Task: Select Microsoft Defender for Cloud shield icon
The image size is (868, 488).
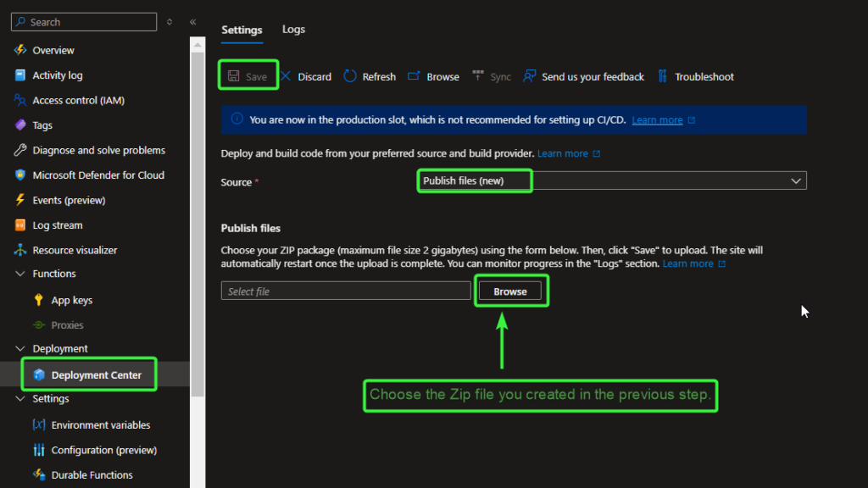Action: tap(20, 175)
